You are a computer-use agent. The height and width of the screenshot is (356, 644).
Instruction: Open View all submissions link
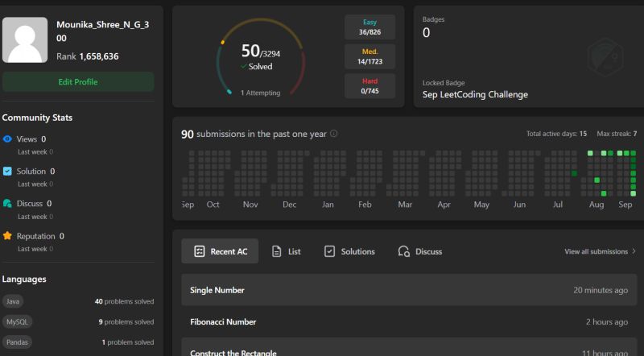click(x=596, y=251)
